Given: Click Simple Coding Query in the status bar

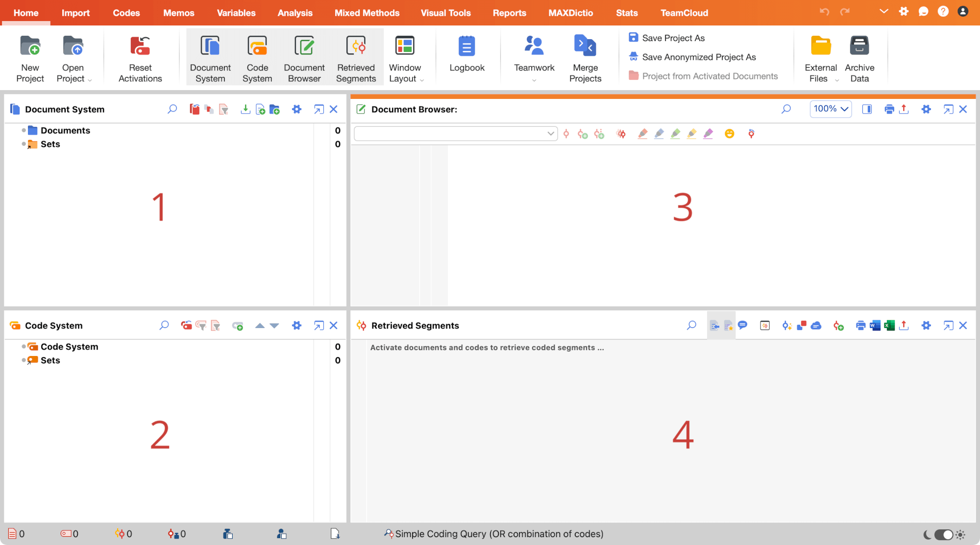Looking at the screenshot, I should (496, 534).
